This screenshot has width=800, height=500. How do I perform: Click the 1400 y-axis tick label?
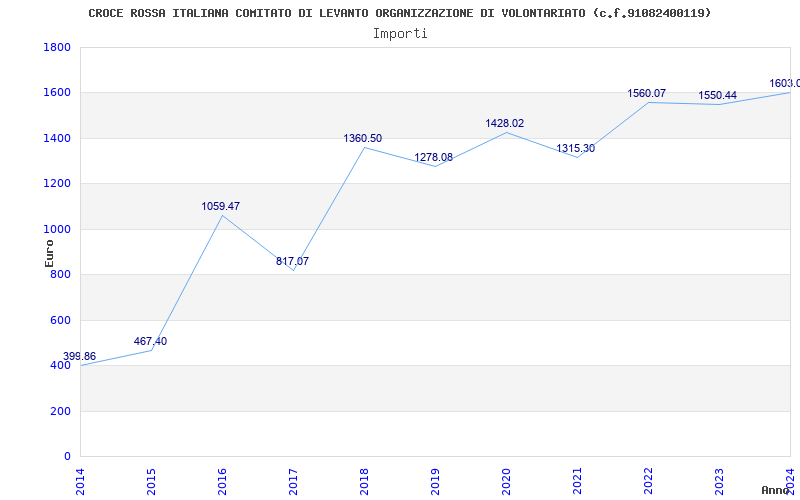tap(57, 138)
